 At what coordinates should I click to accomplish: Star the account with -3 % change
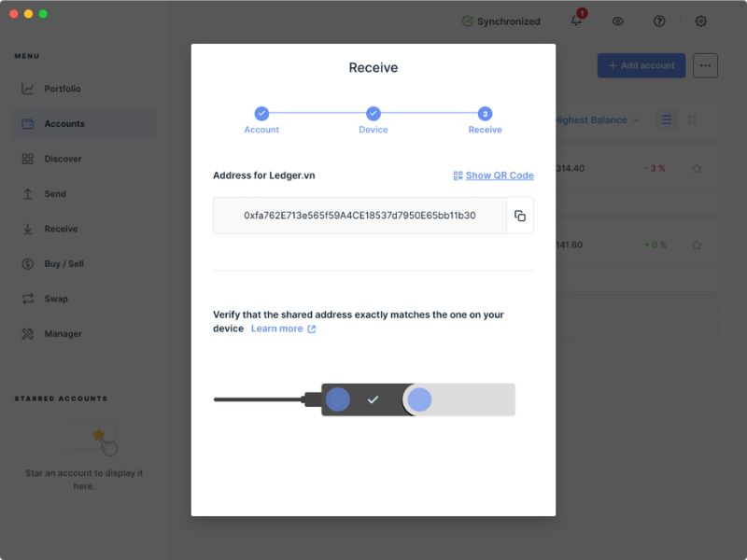697,169
